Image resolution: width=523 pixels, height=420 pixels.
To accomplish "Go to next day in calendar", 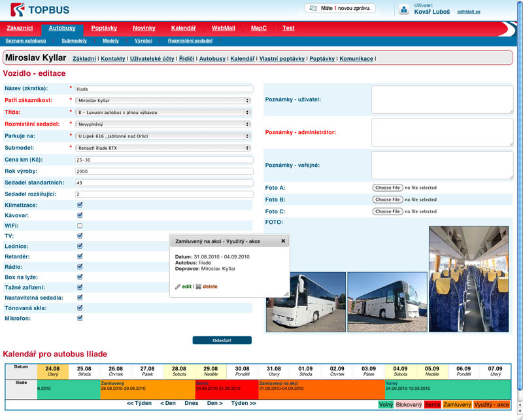I will 215,403.
